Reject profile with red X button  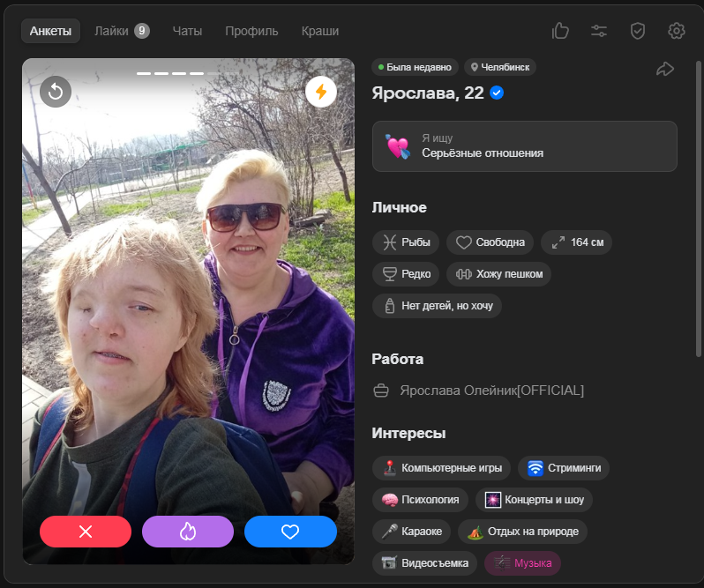86,532
